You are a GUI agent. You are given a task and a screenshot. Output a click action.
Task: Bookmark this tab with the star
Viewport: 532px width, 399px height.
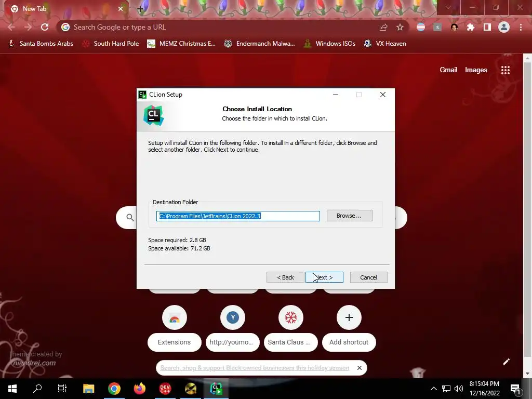tap(400, 27)
